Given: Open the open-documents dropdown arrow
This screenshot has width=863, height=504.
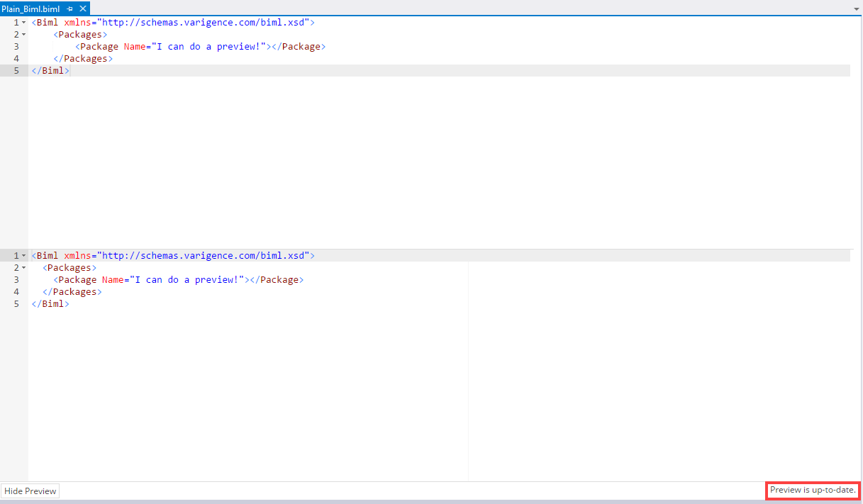Looking at the screenshot, I should 857,9.
